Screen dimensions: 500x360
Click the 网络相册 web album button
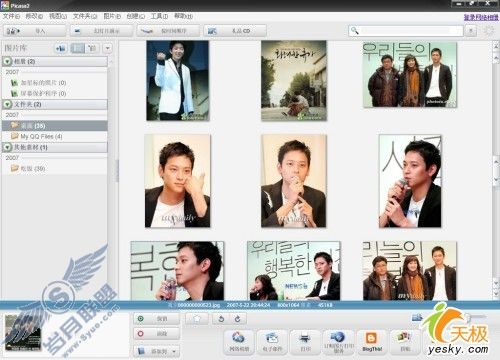click(239, 342)
